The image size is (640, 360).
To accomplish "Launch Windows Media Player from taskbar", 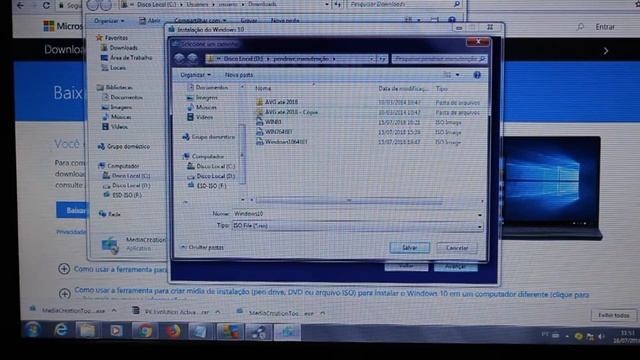I will tap(116, 331).
